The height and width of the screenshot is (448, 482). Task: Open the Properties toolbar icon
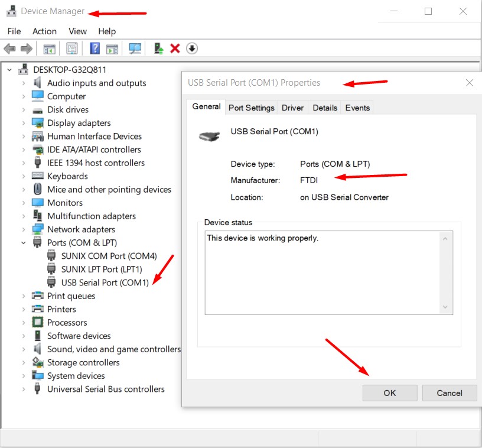[x=72, y=48]
